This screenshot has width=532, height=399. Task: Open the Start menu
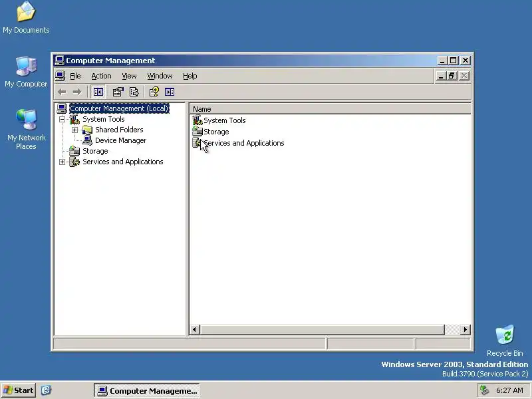coord(19,390)
